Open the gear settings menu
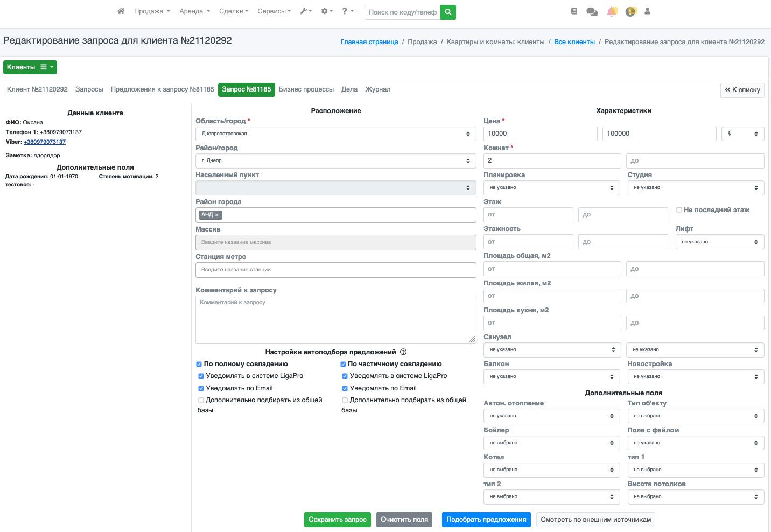This screenshot has width=771, height=532. 326,11
